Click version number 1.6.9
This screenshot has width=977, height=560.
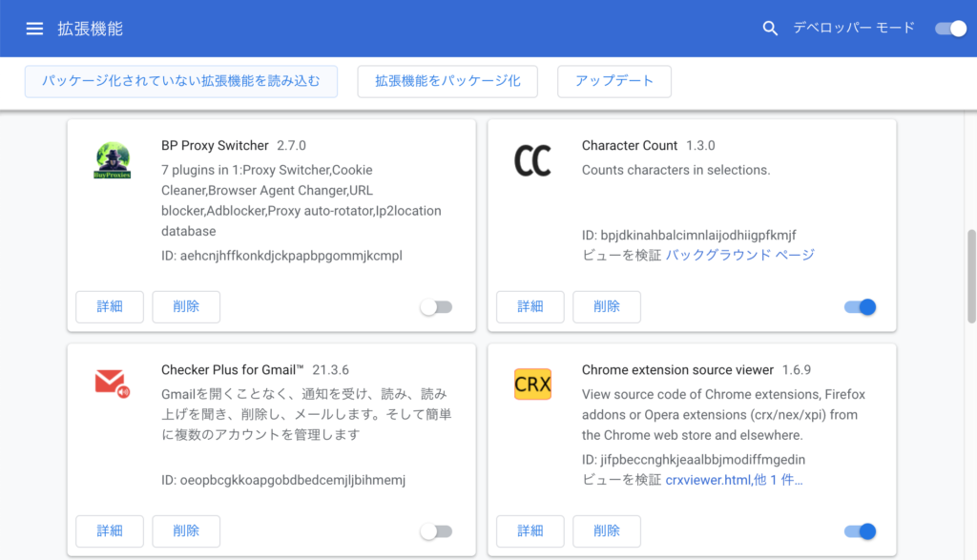(x=797, y=370)
